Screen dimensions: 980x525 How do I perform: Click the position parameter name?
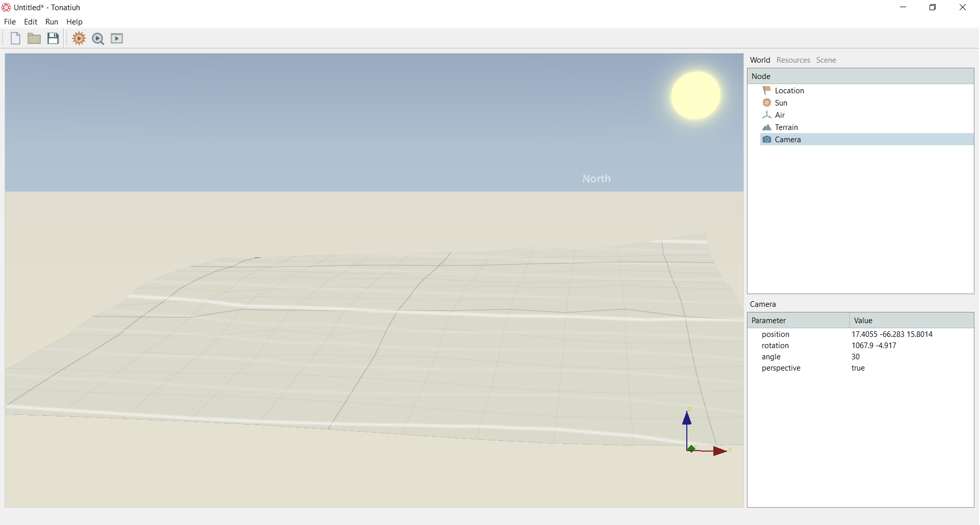click(775, 334)
